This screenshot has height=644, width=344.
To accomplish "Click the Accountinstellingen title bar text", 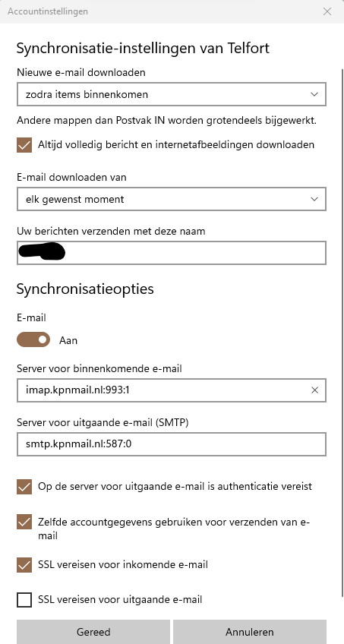I will (x=48, y=11).
